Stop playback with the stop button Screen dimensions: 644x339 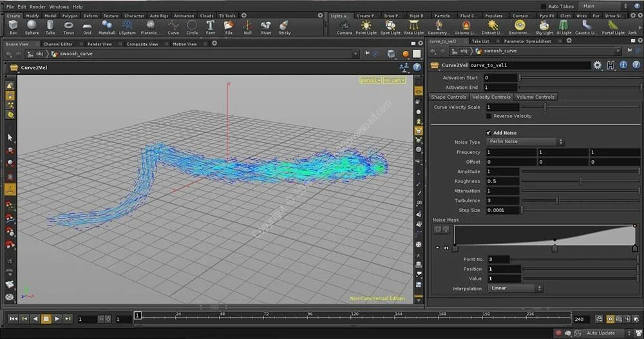(x=46, y=318)
